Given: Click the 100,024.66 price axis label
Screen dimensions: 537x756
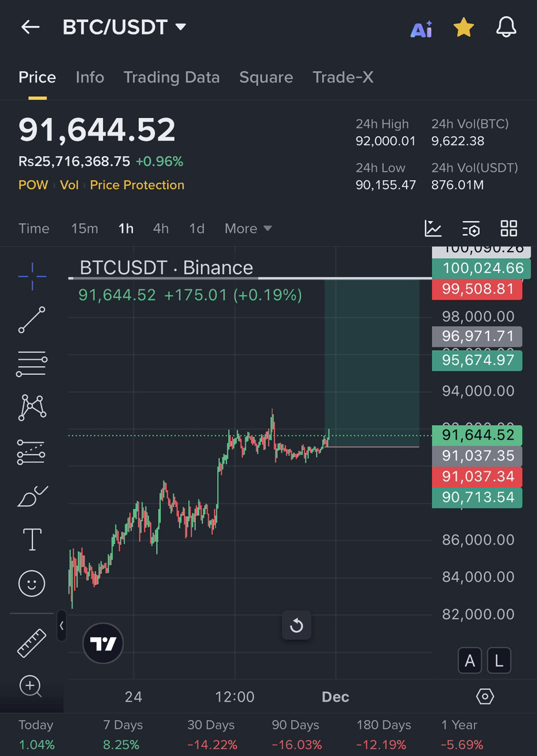Looking at the screenshot, I should pos(481,268).
